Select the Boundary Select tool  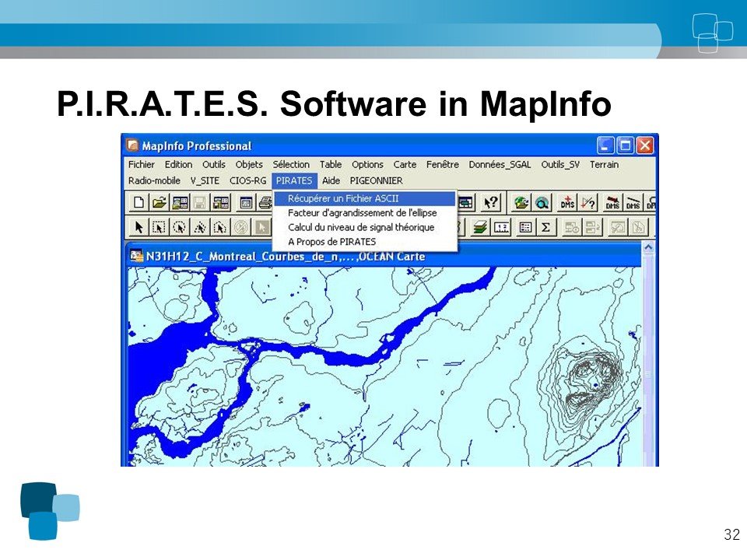coord(219,228)
